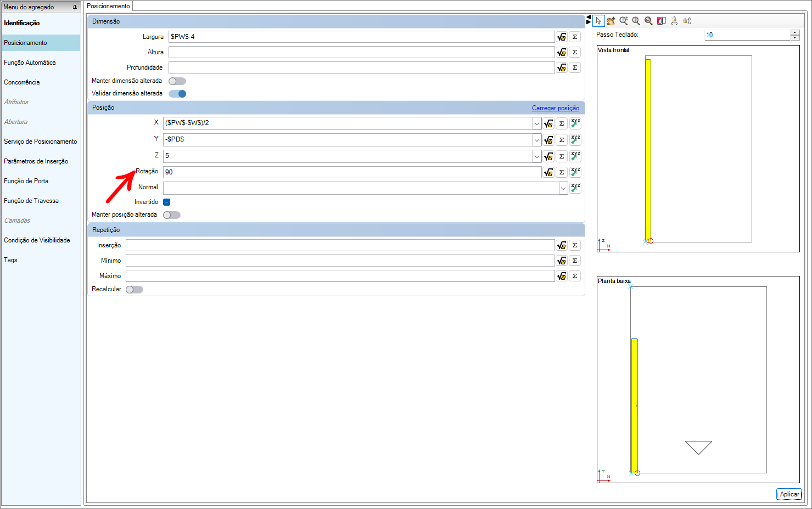
Task: Open the Concorrência menu item
Action: (22, 82)
